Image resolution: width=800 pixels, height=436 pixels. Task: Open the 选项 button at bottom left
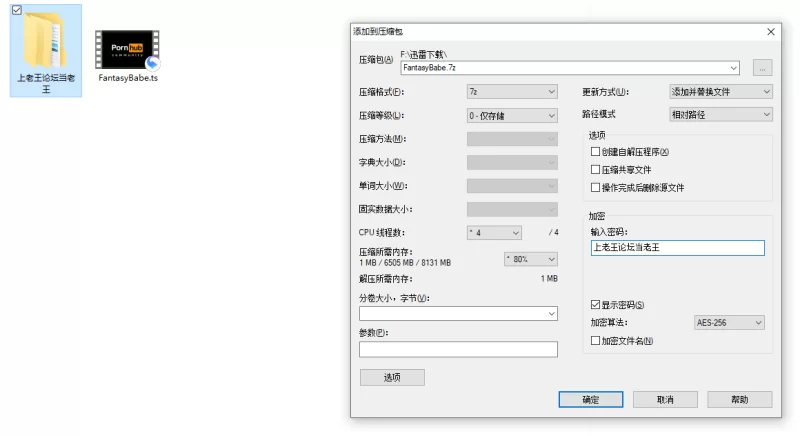pyautogui.click(x=392, y=377)
